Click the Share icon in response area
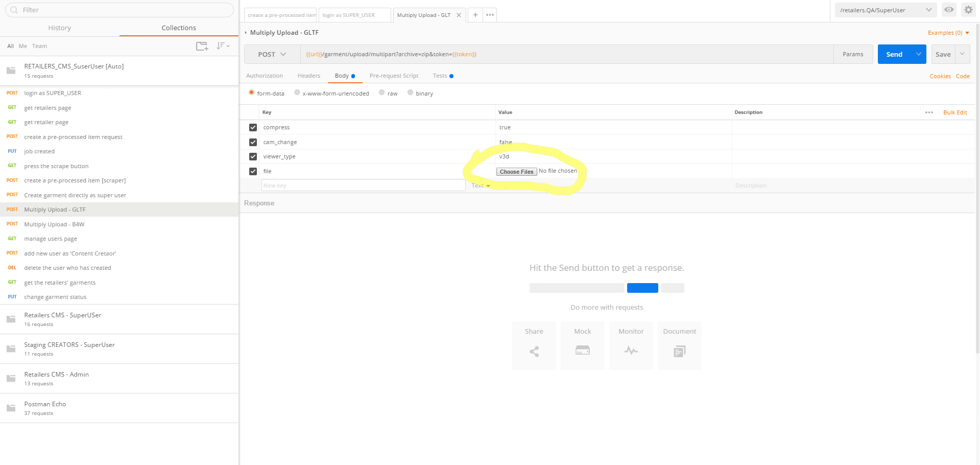980x465 pixels. coord(534,352)
